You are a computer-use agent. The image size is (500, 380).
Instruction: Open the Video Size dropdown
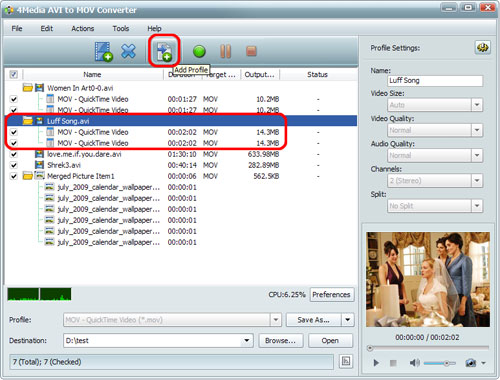click(x=477, y=105)
